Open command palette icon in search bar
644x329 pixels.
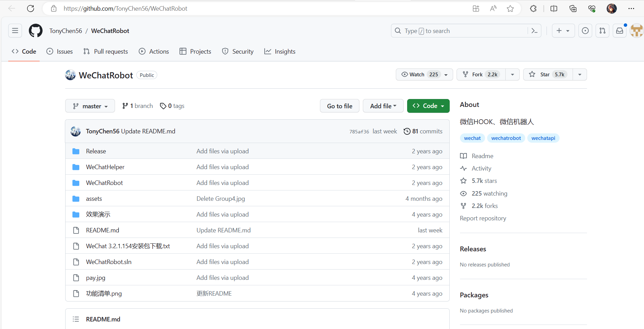pos(534,31)
